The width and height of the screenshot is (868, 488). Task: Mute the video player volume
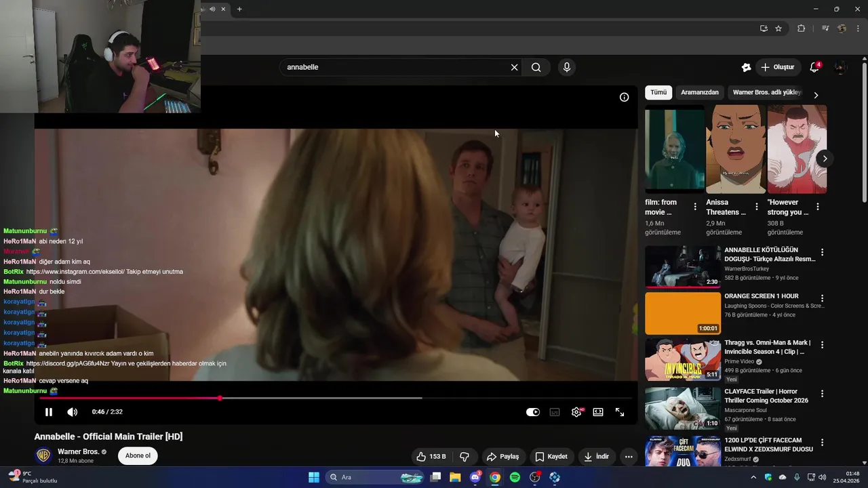click(x=73, y=412)
